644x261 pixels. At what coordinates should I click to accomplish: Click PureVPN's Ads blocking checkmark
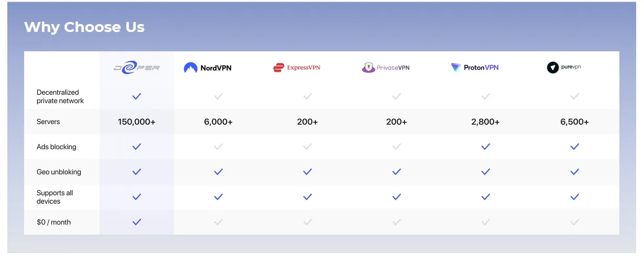coord(575,147)
